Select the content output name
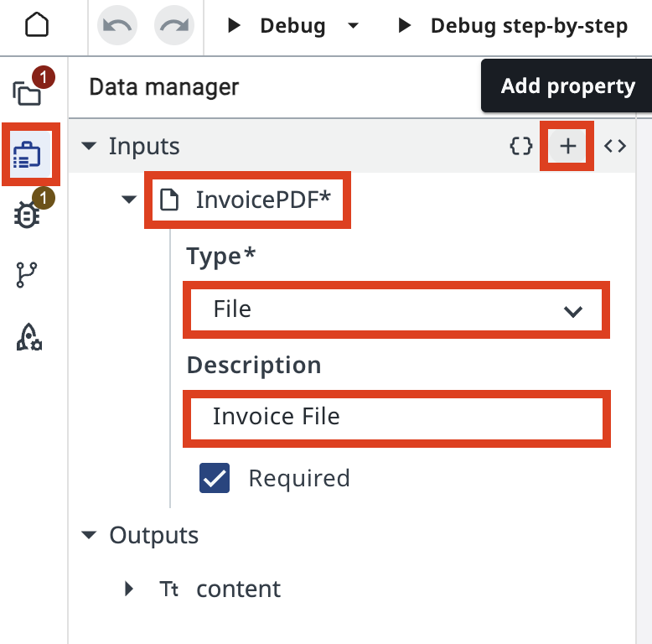 tap(238, 589)
